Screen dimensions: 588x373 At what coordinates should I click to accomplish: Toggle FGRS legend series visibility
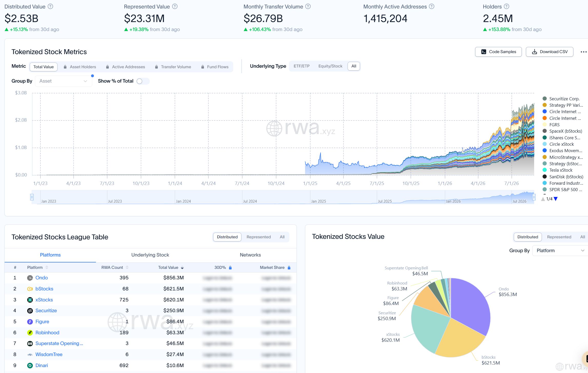pos(551,125)
